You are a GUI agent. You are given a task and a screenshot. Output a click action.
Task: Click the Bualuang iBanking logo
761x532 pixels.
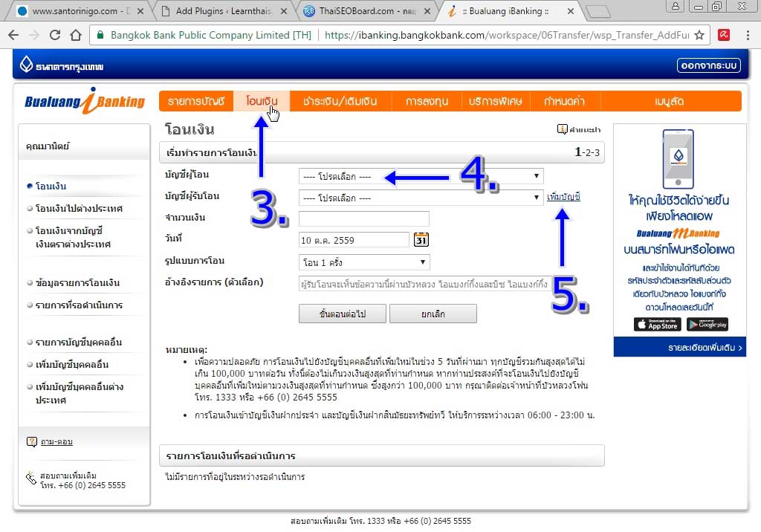85,101
